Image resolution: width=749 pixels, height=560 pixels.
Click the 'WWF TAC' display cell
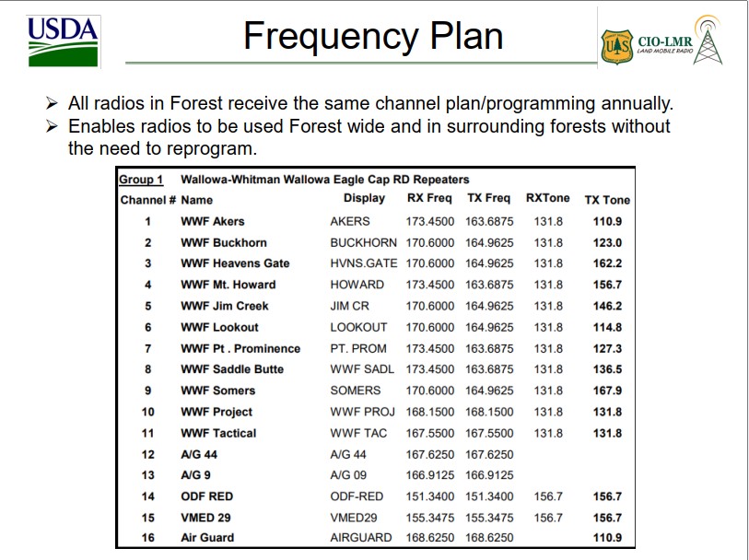point(358,434)
